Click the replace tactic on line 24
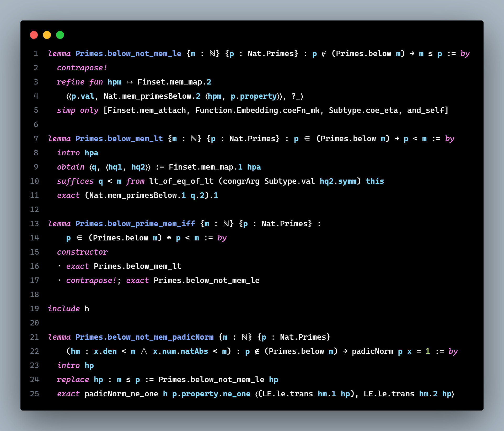 pos(73,380)
